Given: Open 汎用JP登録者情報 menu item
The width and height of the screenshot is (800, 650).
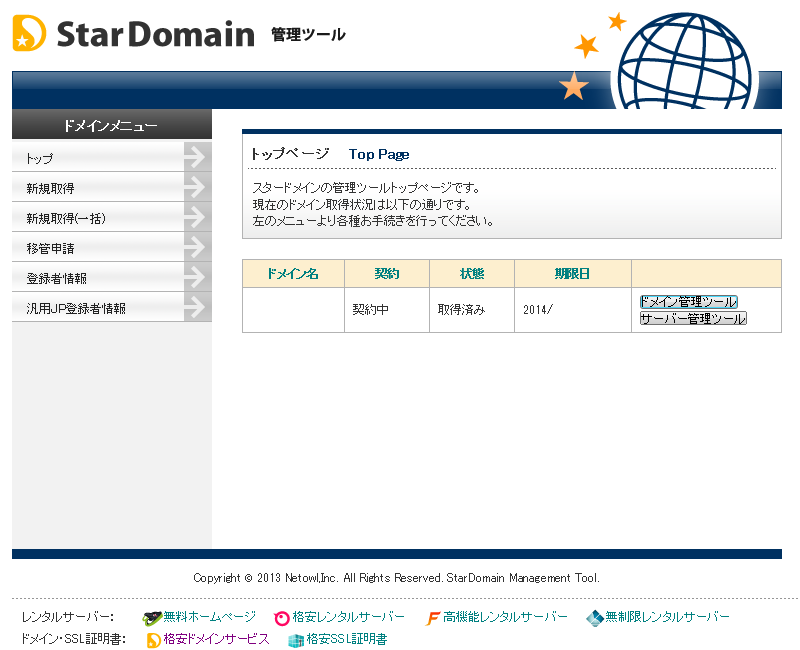Looking at the screenshot, I should tap(76, 308).
